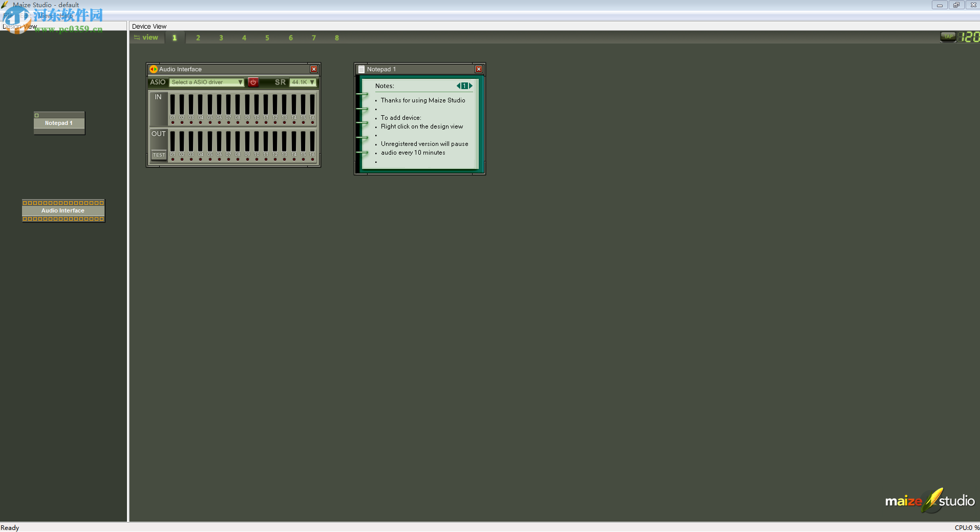Toggle output channel 14 red LED
This screenshot has width=980, height=532.
[x=294, y=159]
